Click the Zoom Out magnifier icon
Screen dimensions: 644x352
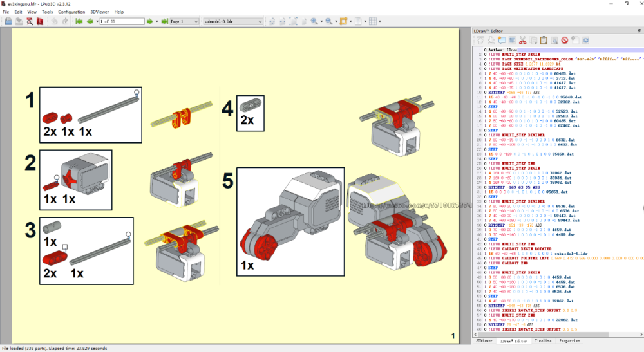(x=329, y=21)
